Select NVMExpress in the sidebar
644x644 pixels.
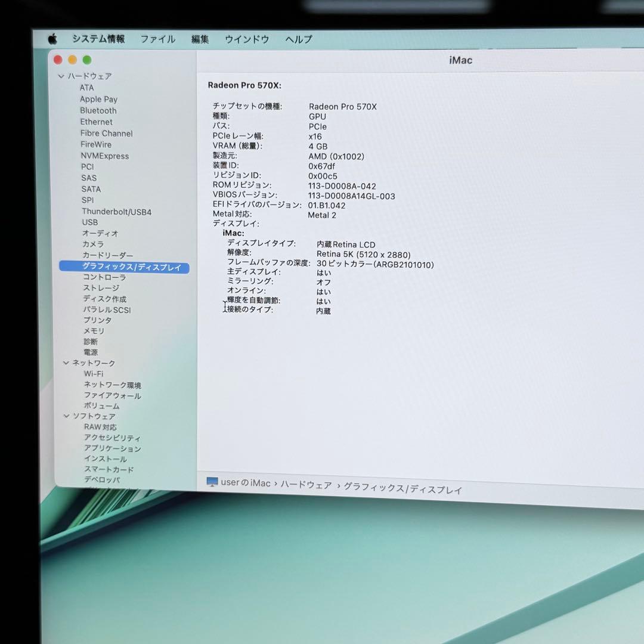pyautogui.click(x=105, y=156)
